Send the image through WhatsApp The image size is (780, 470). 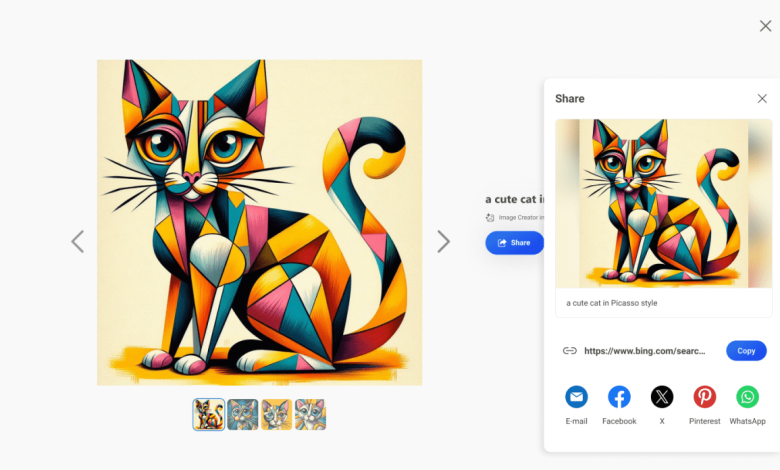click(x=747, y=397)
